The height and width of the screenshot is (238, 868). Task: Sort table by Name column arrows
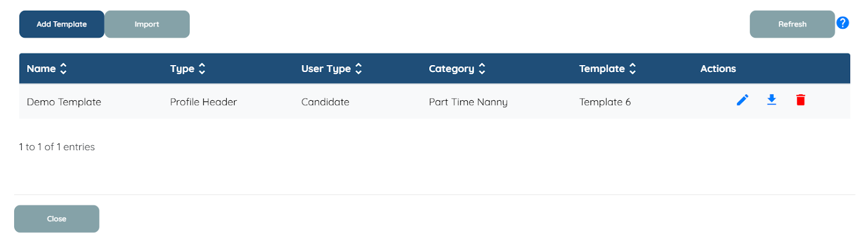[63, 69]
